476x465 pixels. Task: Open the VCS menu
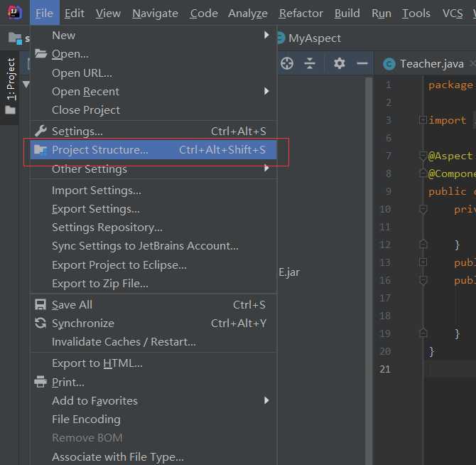coord(453,13)
